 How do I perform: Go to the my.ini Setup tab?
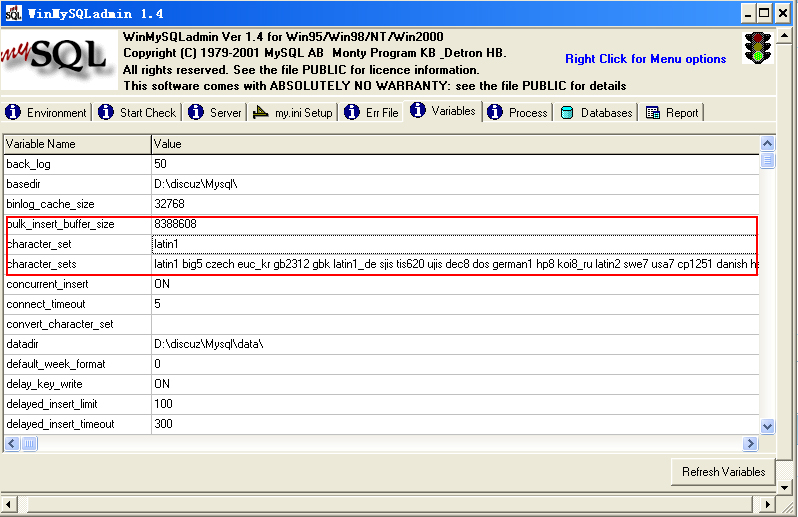click(293, 112)
